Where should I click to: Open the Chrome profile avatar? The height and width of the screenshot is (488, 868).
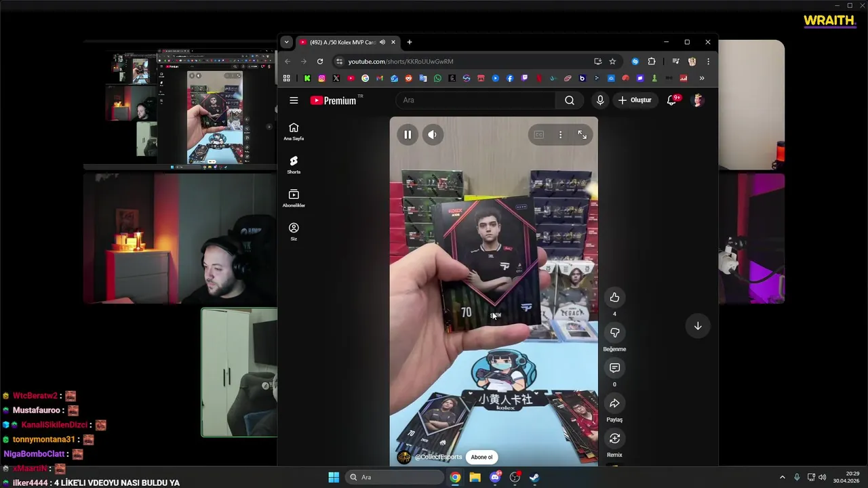pyautogui.click(x=692, y=61)
